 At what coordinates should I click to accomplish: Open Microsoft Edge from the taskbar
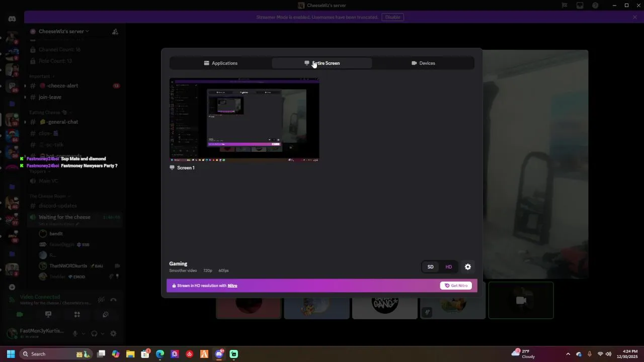pyautogui.click(x=160, y=354)
